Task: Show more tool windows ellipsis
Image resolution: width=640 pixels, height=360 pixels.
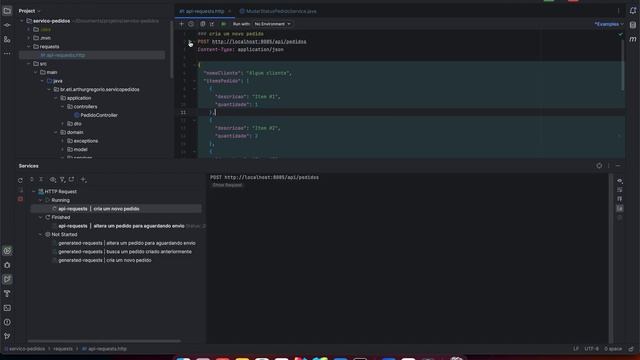Action: (7, 53)
